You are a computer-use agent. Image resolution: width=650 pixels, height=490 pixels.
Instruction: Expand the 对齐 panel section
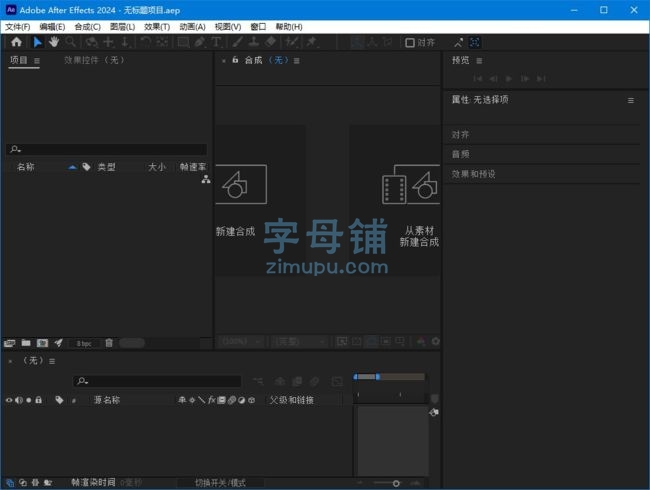coord(460,135)
